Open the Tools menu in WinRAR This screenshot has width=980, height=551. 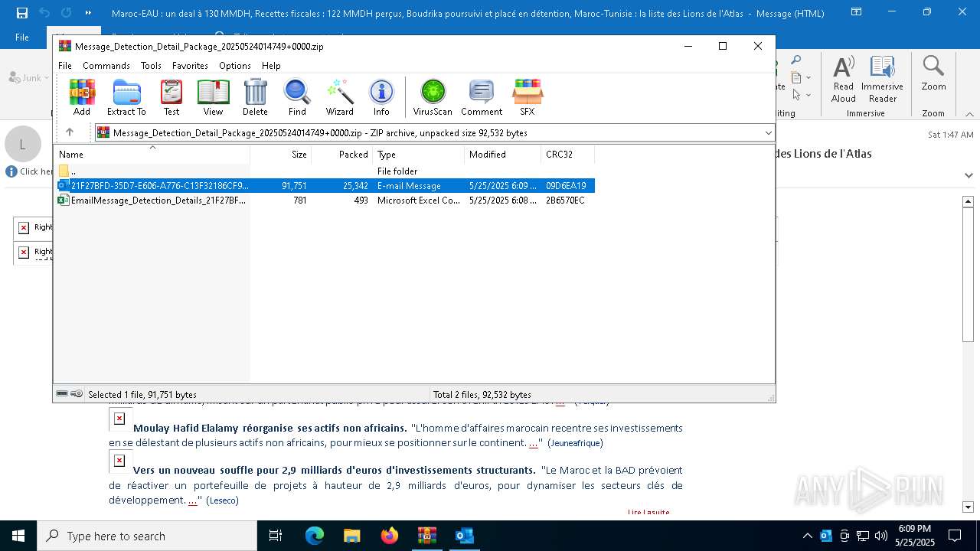pos(151,66)
